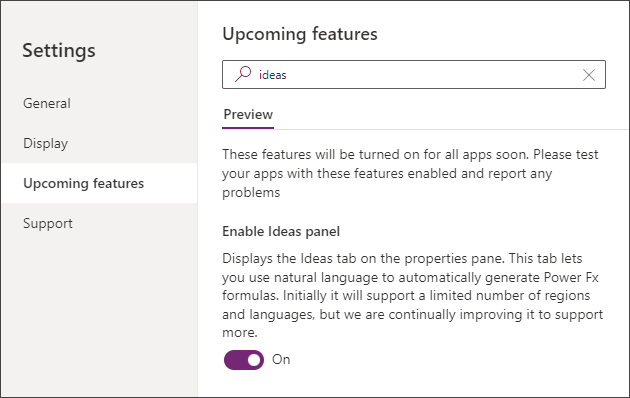Click the white knob of the purple switch
This screenshot has height=398, width=630.
click(254, 360)
